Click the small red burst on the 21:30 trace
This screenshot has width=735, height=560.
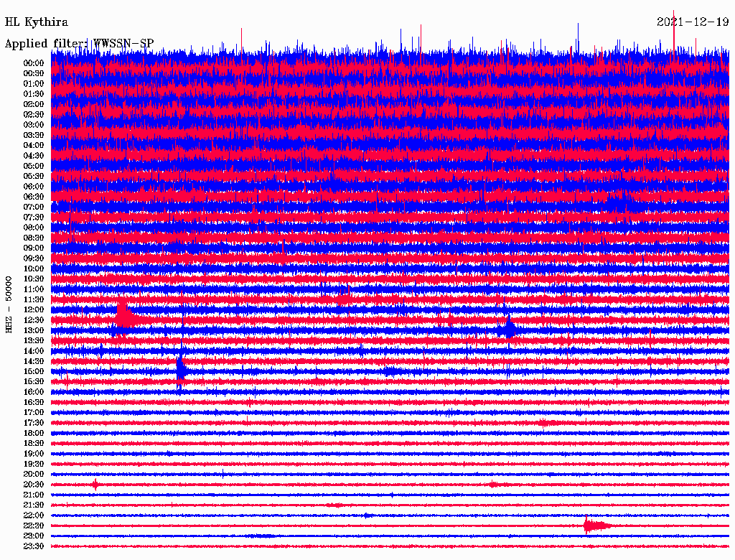(336, 505)
